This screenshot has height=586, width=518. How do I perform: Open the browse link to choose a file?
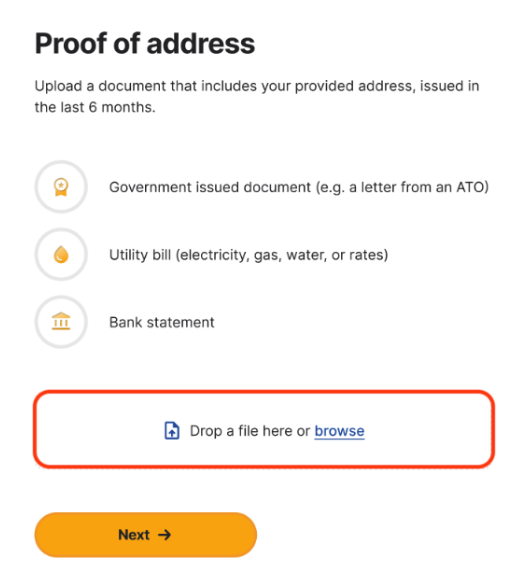[x=339, y=431]
